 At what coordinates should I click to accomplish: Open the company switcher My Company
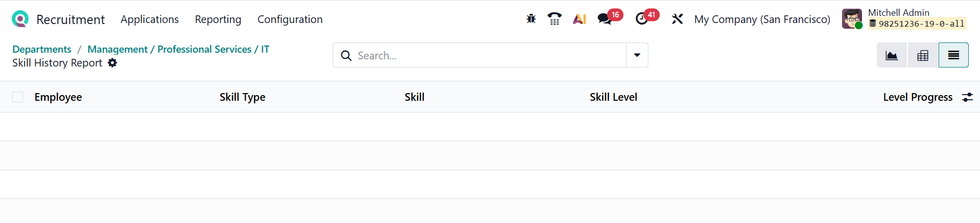click(762, 19)
